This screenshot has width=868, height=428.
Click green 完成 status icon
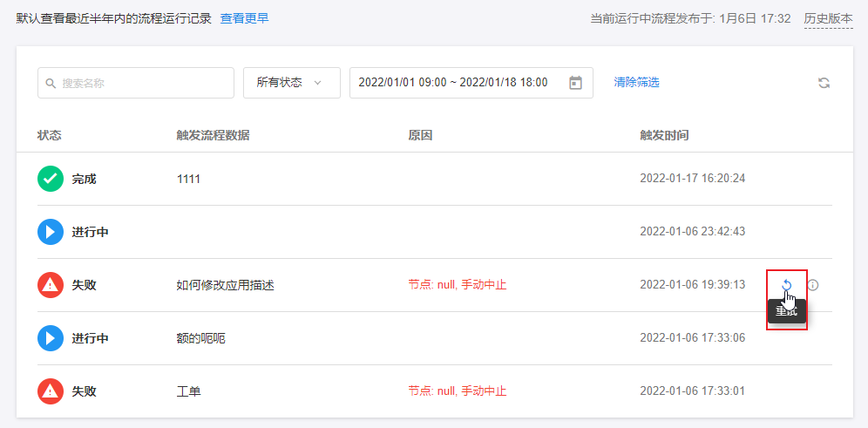click(51, 179)
